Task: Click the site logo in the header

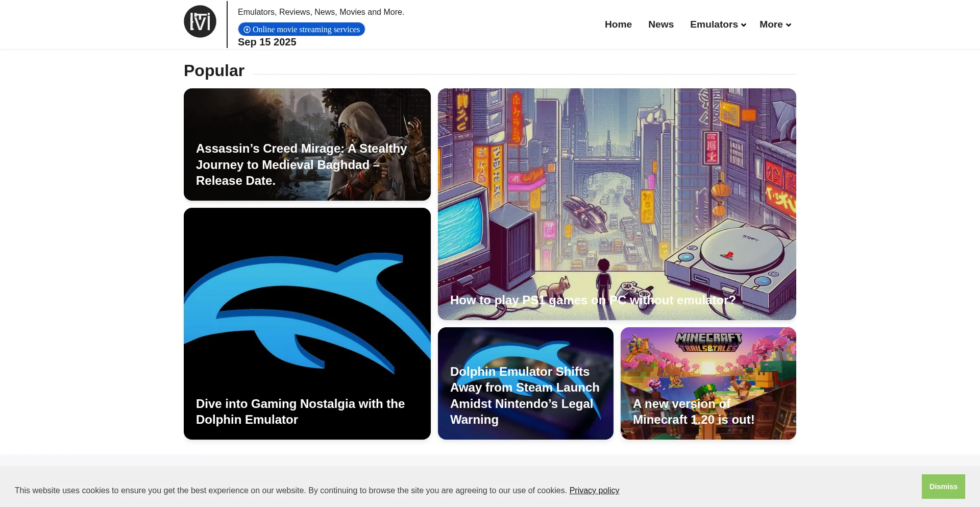Action: (200, 21)
